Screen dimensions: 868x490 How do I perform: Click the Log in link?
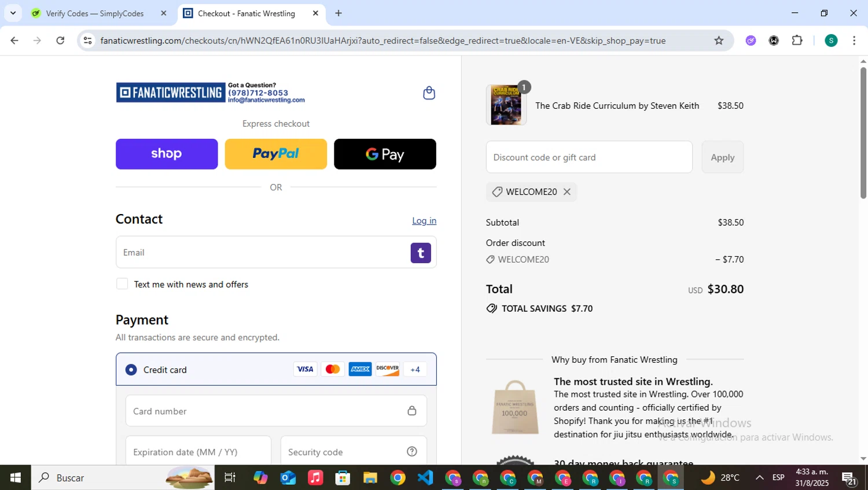click(x=424, y=220)
